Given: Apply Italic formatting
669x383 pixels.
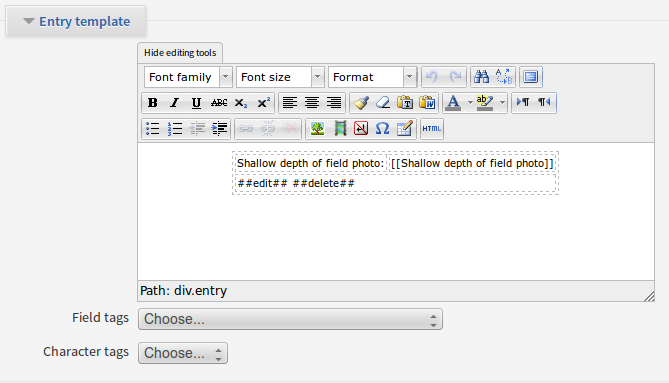Looking at the screenshot, I should coord(175,103).
